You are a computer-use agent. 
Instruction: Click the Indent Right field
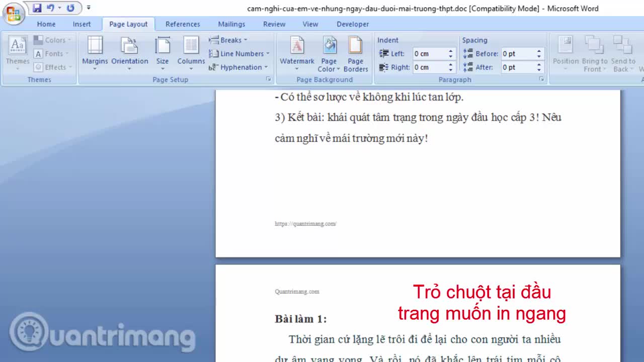(430, 67)
